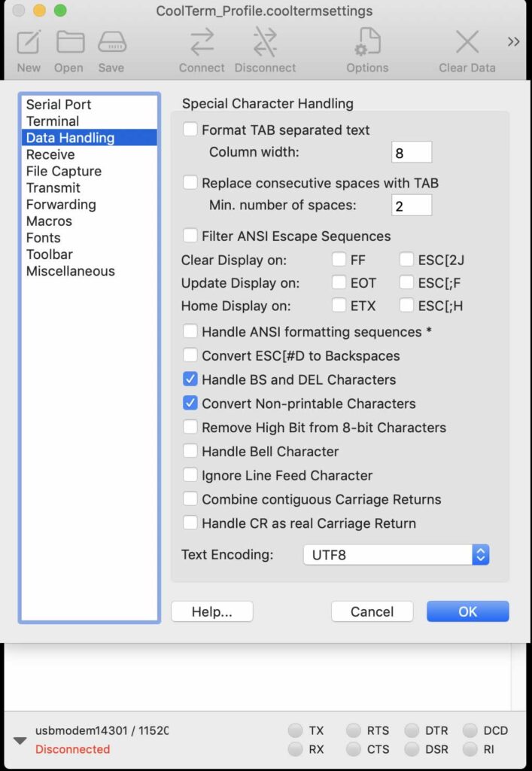
Task: Click the Clear Data X icon
Action: [x=467, y=43]
